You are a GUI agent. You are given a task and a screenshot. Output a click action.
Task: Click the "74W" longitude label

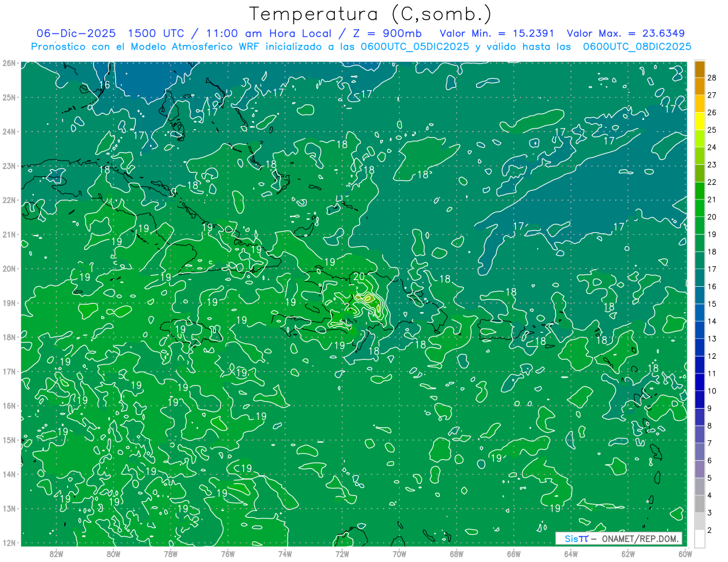coord(285,553)
